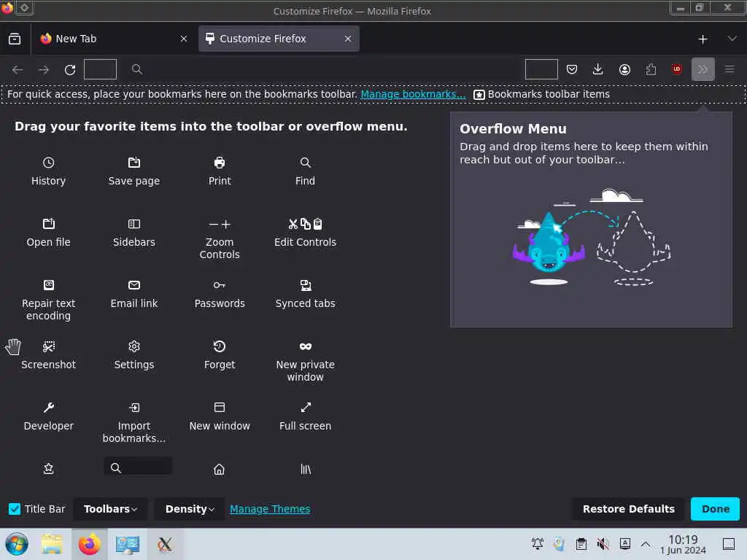Viewport: 747px width, 560px height.
Task: Pick the Settings gear item
Action: (134, 355)
